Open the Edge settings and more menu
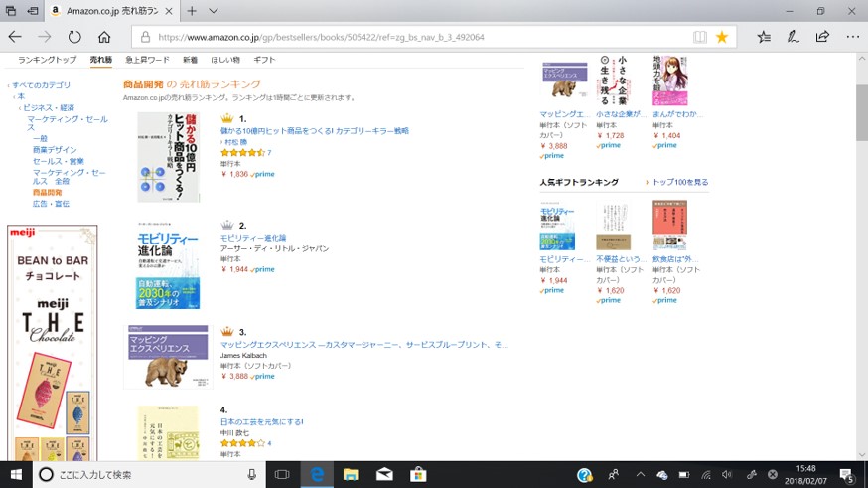This screenshot has width=868, height=488. (x=852, y=37)
